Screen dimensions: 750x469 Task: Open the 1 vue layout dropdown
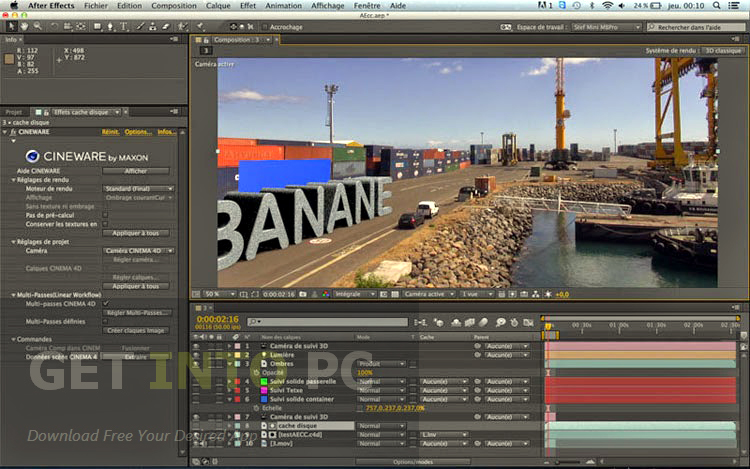click(476, 294)
